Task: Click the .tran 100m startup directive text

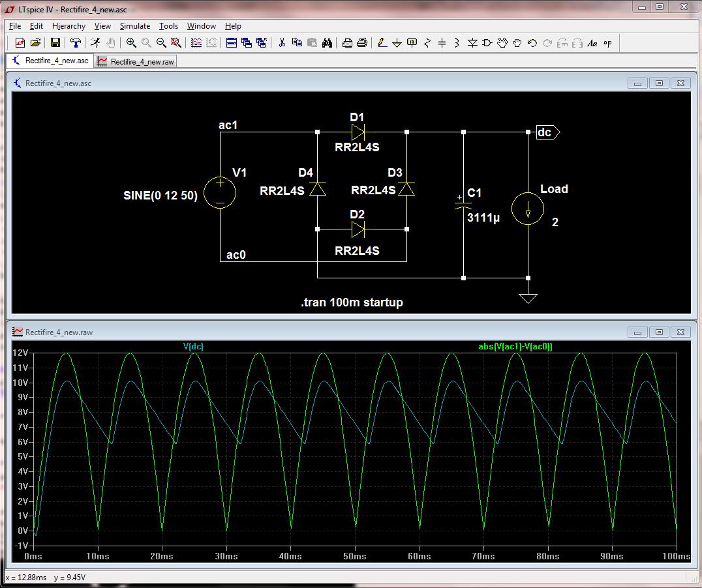Action: 352,302
